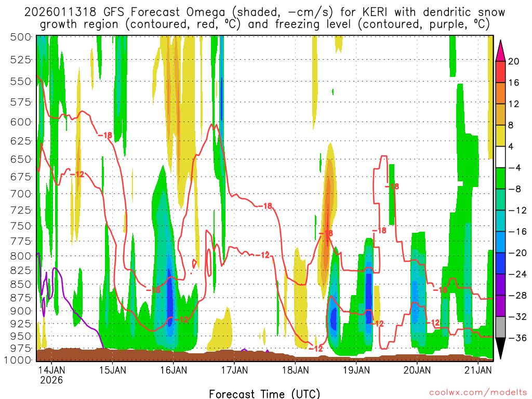The width and height of the screenshot is (532, 399).
Task: Click the color bar's -20 tick label
Action: [517, 253]
